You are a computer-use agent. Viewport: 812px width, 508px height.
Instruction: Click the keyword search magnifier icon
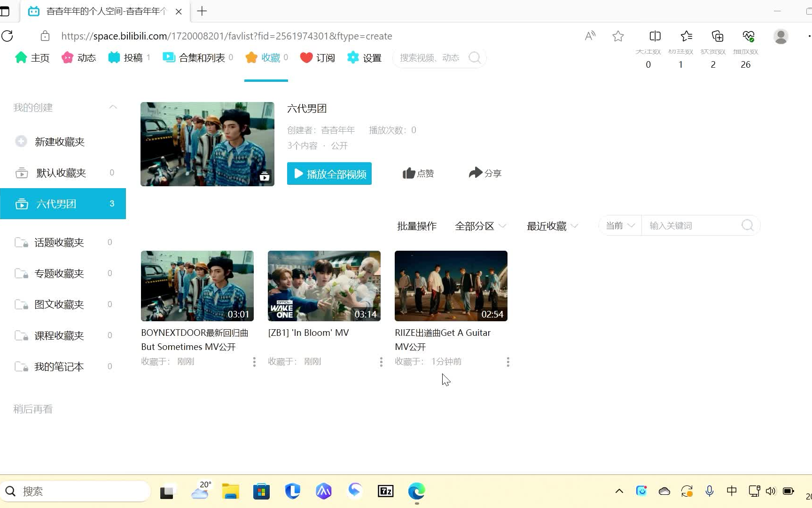pos(748,226)
